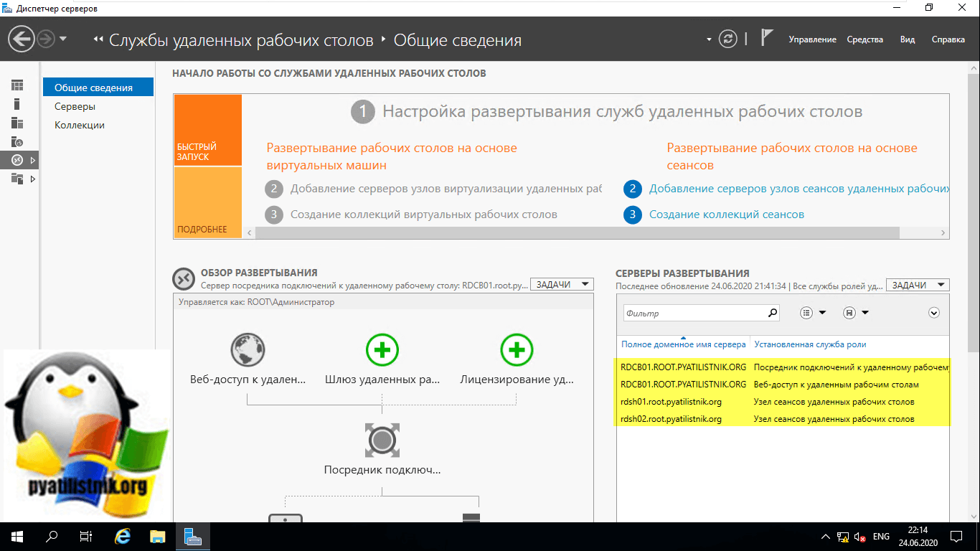This screenshot has width=980, height=551.
Task: Open the ЗАДАЧИ dropdown in deployment overview
Action: click(x=562, y=285)
